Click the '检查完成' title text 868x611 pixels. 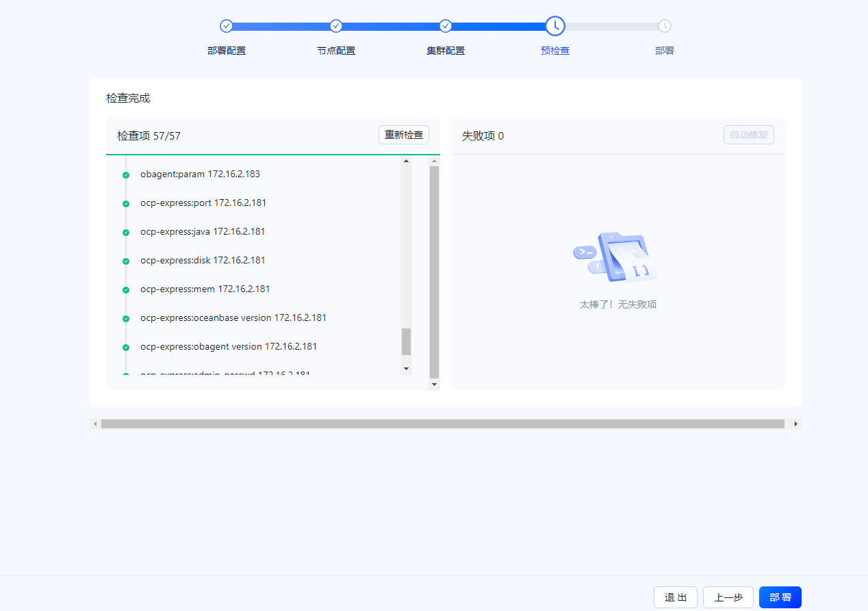click(x=128, y=98)
